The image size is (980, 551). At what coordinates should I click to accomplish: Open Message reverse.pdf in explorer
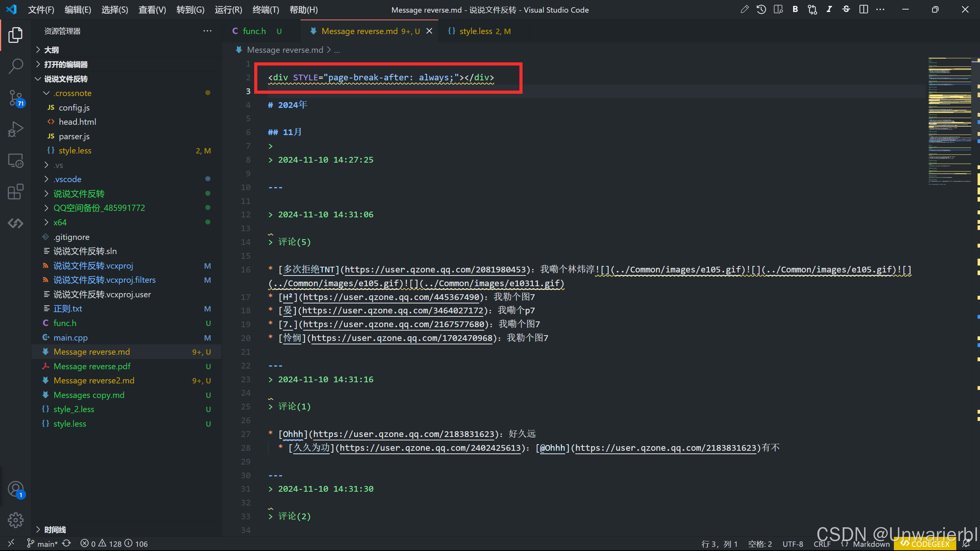pos(92,366)
